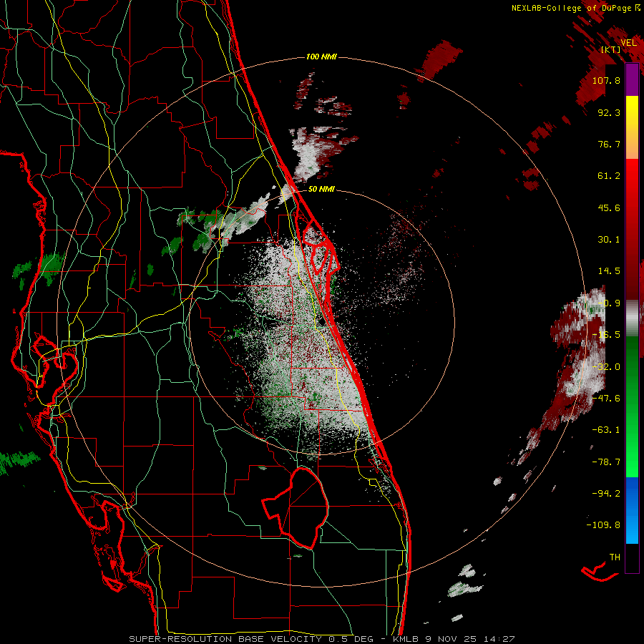Pick the purple segment of the velocity color bar

[632, 79]
